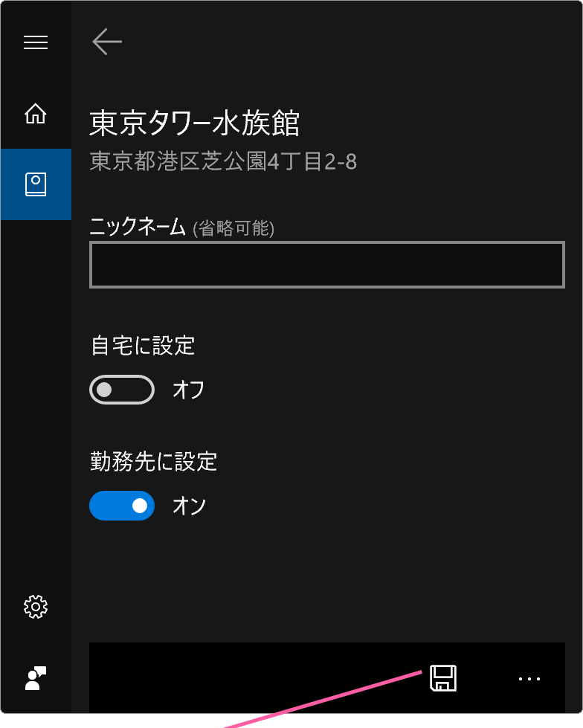Enable the 自宅に設定 toggle switch

122,390
